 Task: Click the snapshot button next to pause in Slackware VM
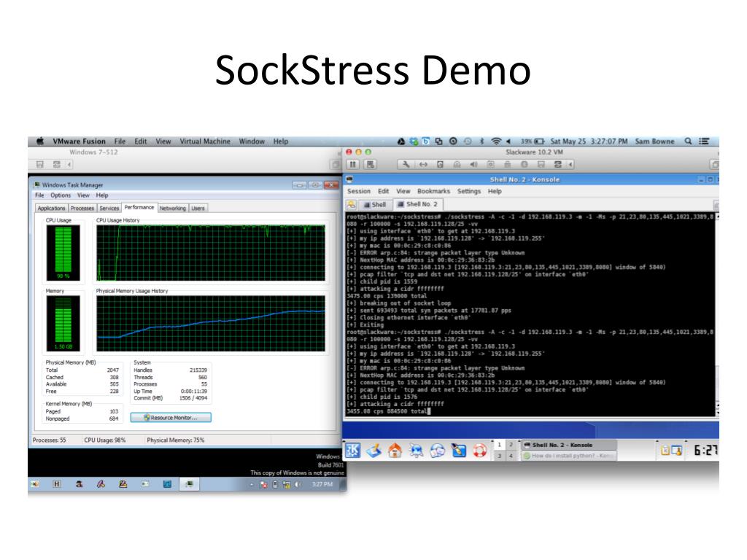click(370, 164)
